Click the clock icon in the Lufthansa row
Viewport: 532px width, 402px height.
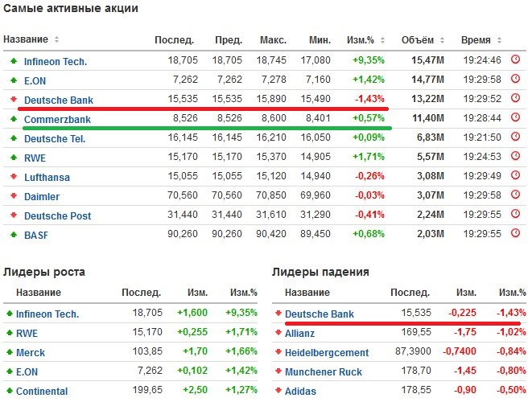(516, 177)
